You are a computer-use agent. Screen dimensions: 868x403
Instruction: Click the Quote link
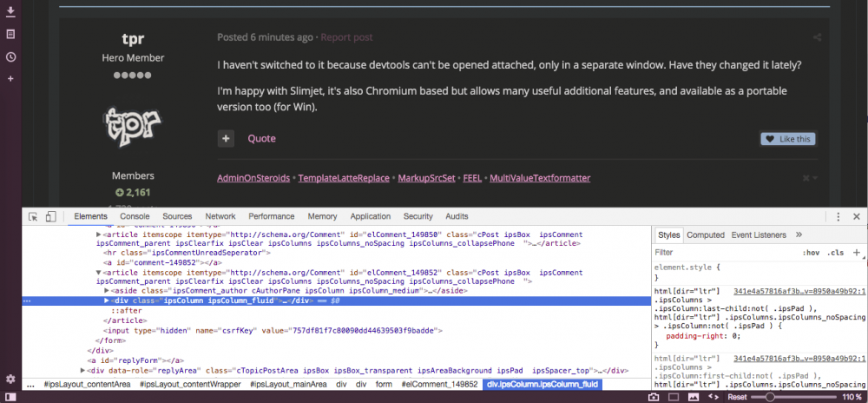(261, 138)
